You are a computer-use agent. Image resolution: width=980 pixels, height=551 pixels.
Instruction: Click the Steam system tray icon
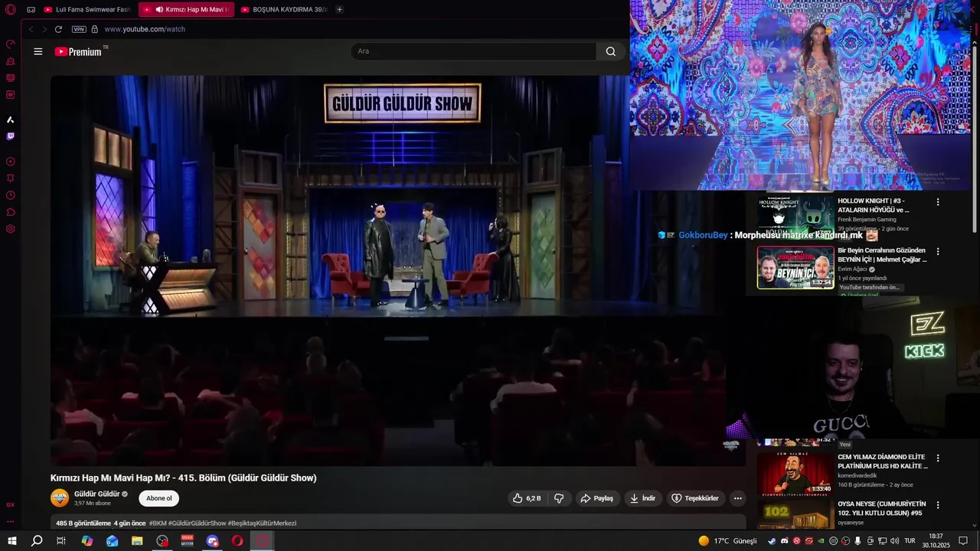[772, 541]
